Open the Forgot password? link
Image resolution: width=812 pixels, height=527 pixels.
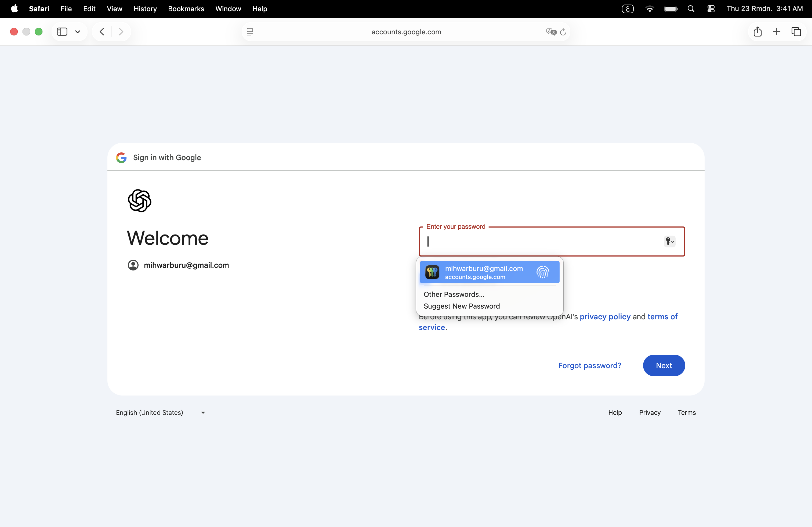[x=590, y=365]
